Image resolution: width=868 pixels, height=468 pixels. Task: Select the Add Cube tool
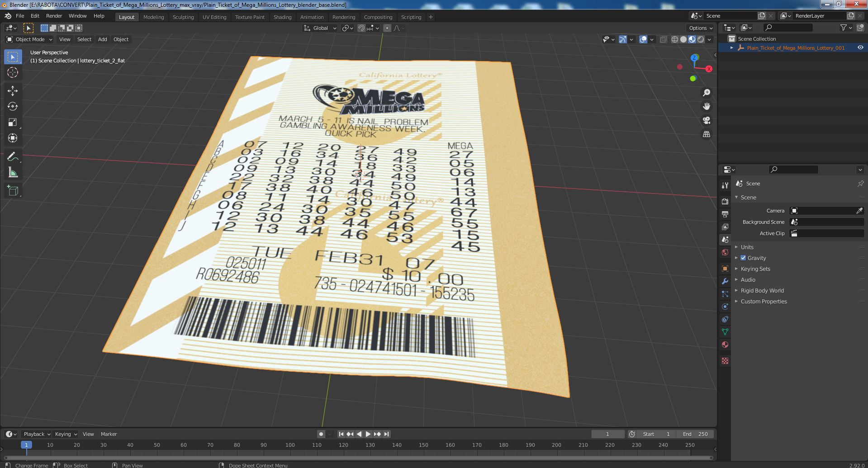(x=13, y=190)
